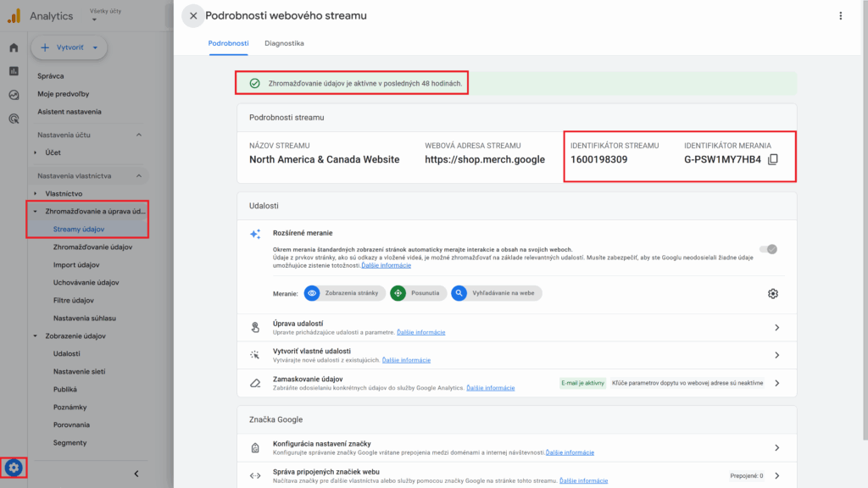Screen dimensions: 868x488
Task: Follow Ďalšie informácie link in Správa pripojených značiek
Action: [583, 481]
